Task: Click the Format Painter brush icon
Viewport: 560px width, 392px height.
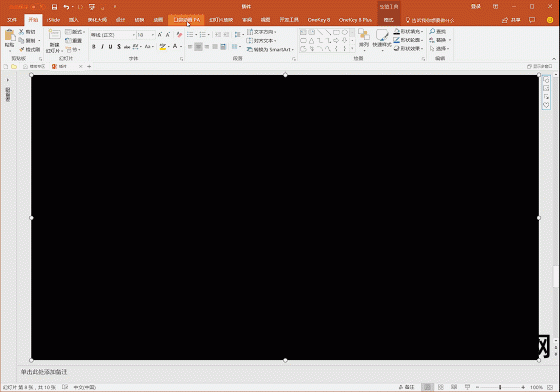Action: (x=21, y=49)
